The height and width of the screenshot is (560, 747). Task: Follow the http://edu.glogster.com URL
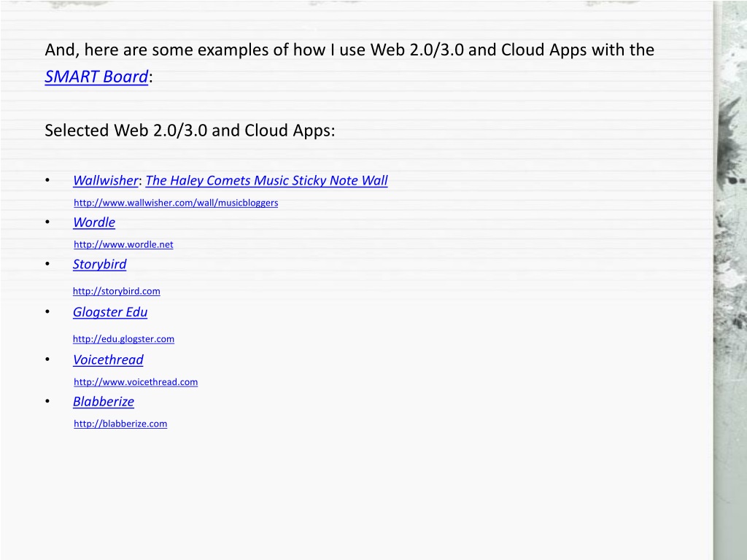point(123,339)
